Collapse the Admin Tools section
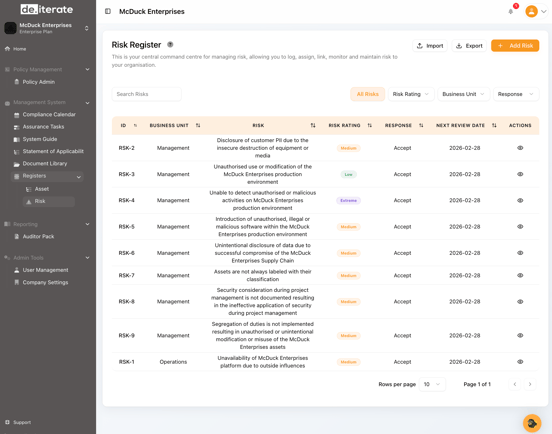 (x=87, y=258)
